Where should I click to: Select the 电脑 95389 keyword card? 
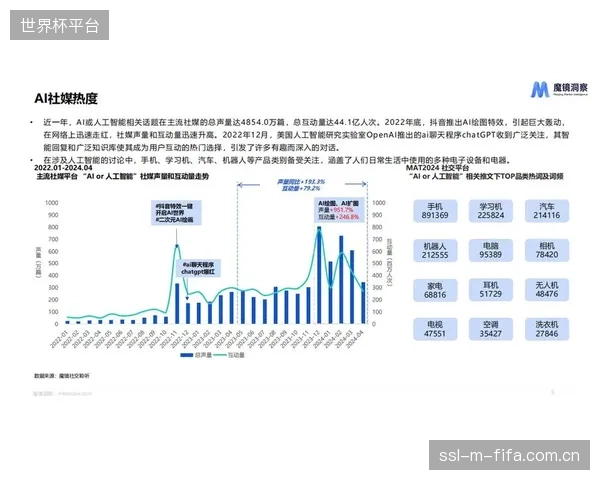point(491,251)
